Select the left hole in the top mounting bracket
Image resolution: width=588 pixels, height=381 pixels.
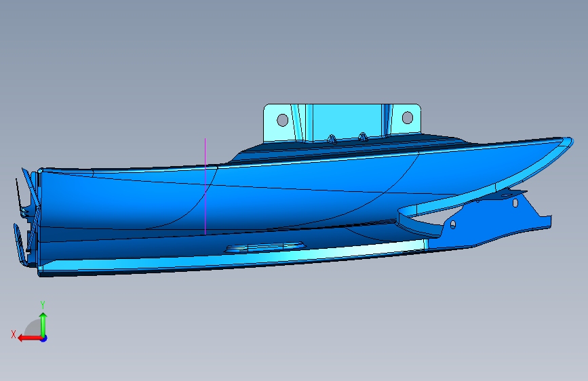click(282, 120)
